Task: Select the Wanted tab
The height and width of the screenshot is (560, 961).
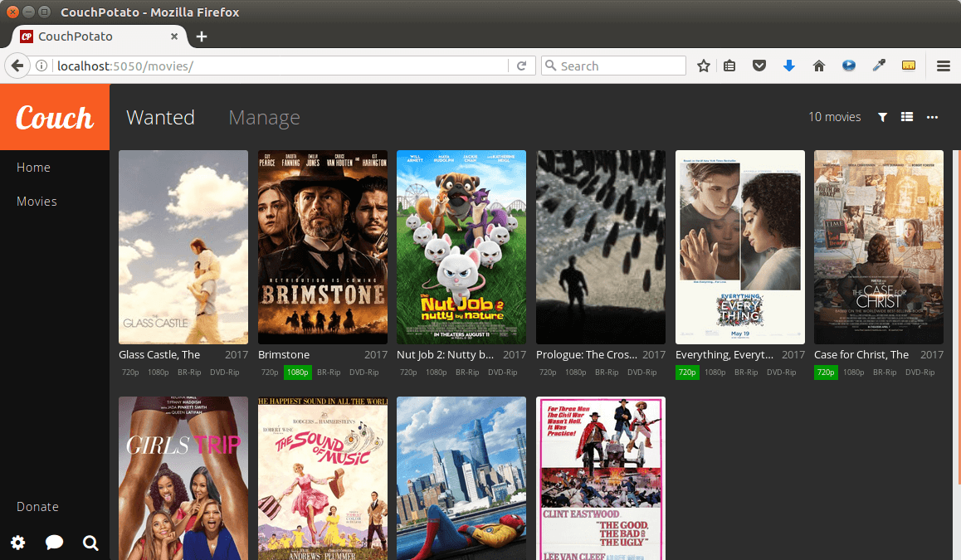Action: (160, 118)
